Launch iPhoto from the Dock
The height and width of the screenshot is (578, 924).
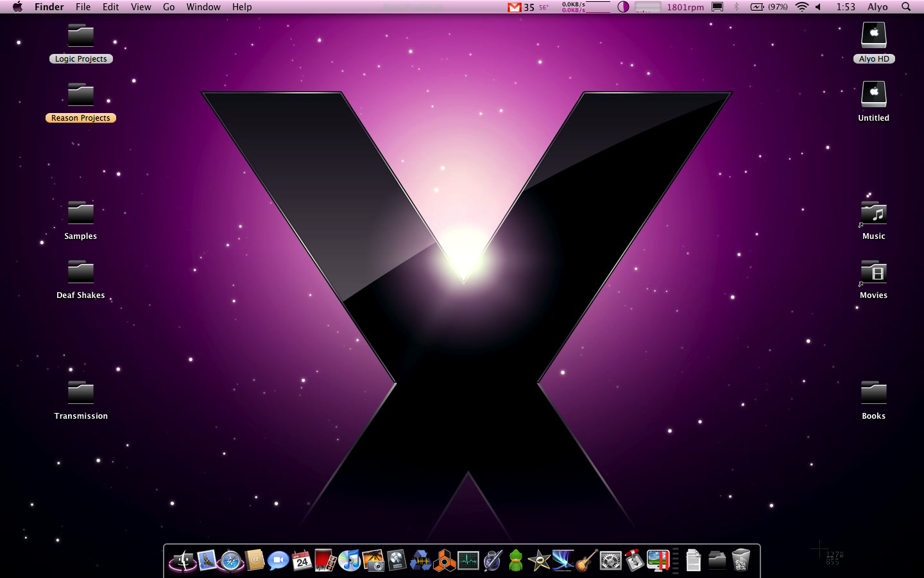tap(373, 561)
